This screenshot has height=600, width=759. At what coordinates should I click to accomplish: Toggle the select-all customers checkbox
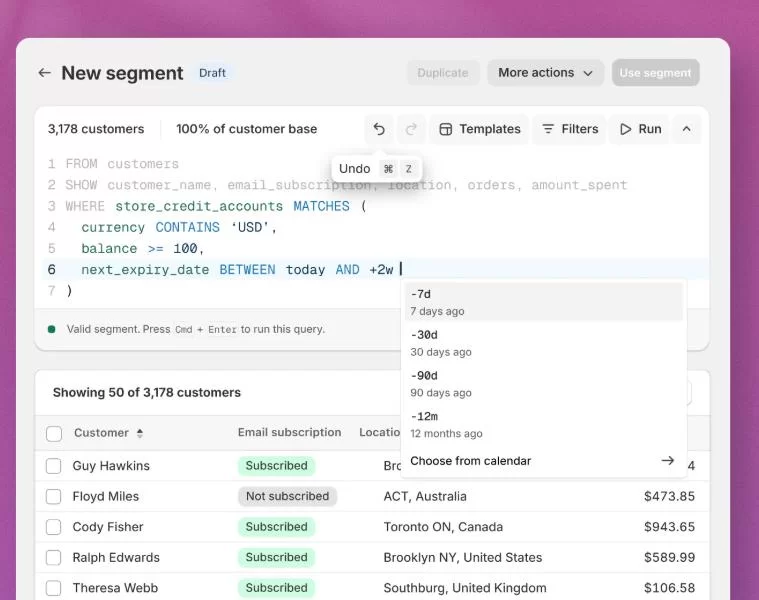tap(54, 433)
